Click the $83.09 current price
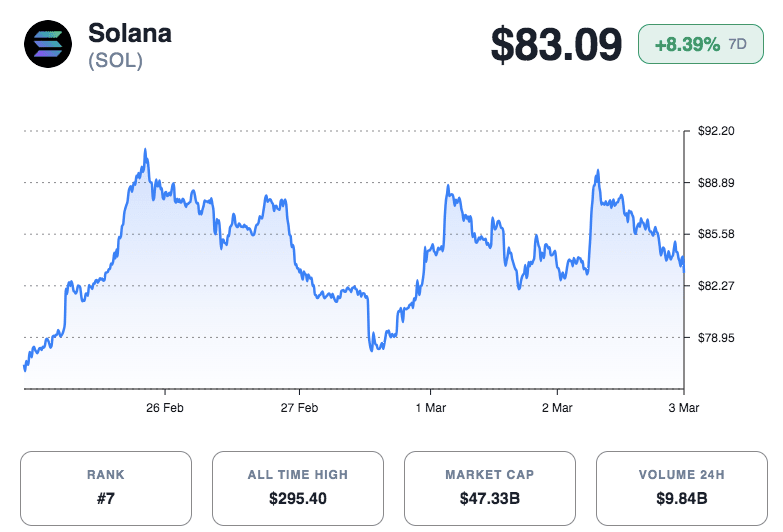Viewport: 783px width, 532px height. [556, 45]
